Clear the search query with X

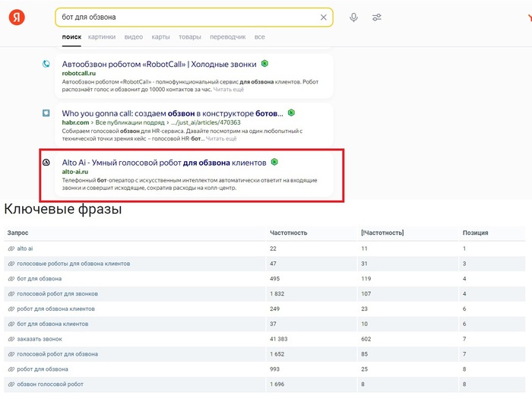[x=324, y=17]
